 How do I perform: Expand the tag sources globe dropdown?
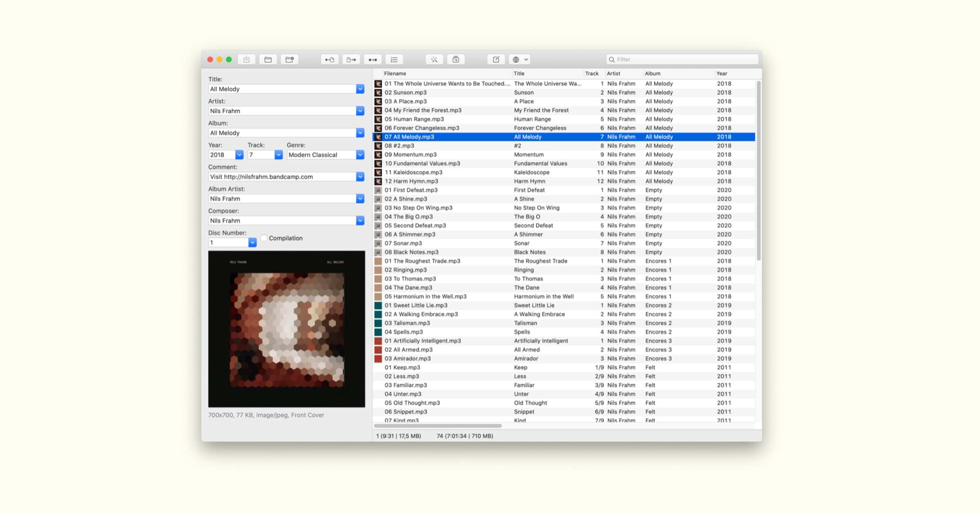[520, 60]
